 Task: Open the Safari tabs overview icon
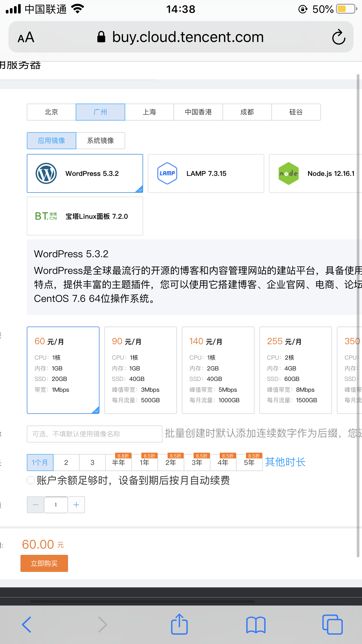click(x=332, y=624)
